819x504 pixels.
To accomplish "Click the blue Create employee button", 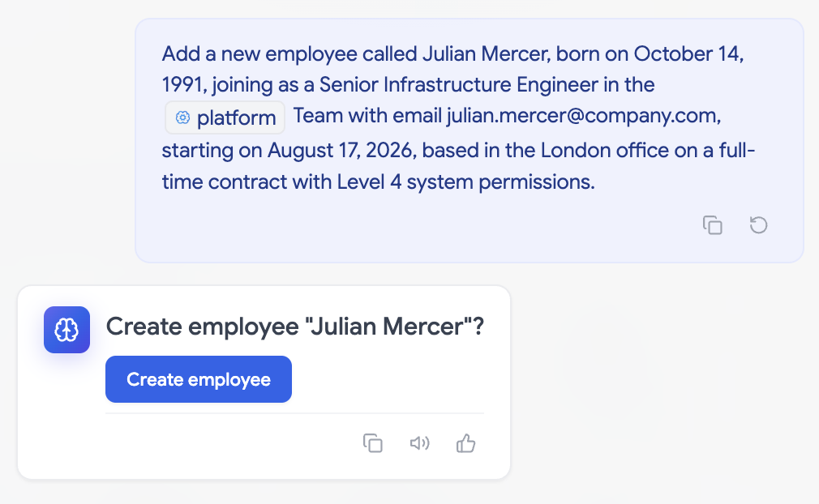I will click(x=199, y=379).
